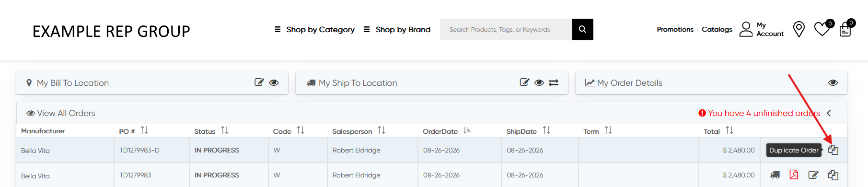Click the My Account label
The height and width of the screenshot is (187, 868).
(770, 29)
